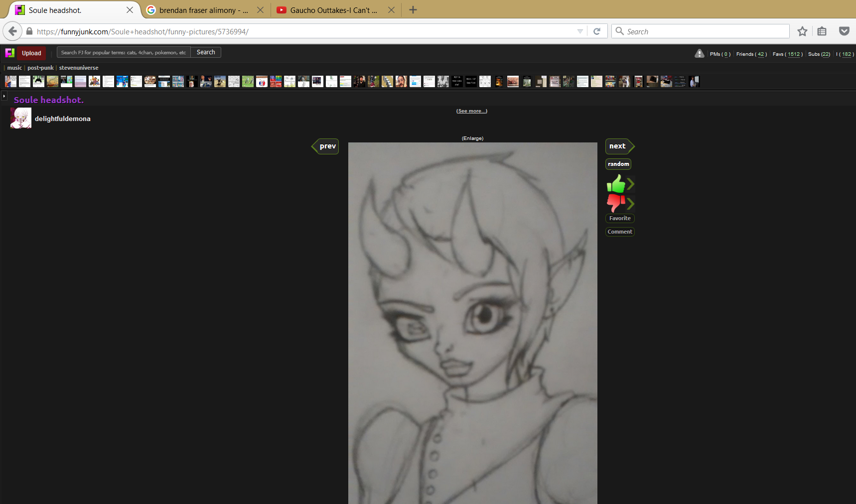The width and height of the screenshot is (856, 504).
Task: Click the green thumbs up icon
Action: (616, 184)
